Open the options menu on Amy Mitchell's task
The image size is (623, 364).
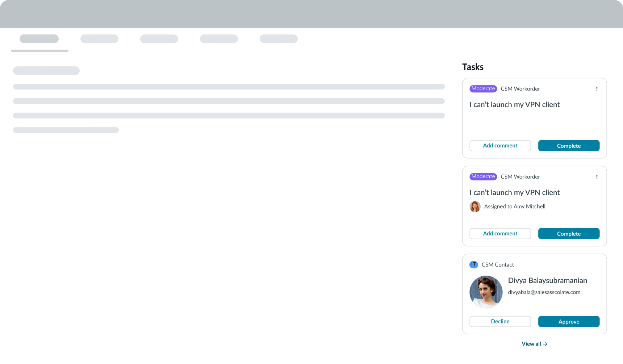(597, 177)
